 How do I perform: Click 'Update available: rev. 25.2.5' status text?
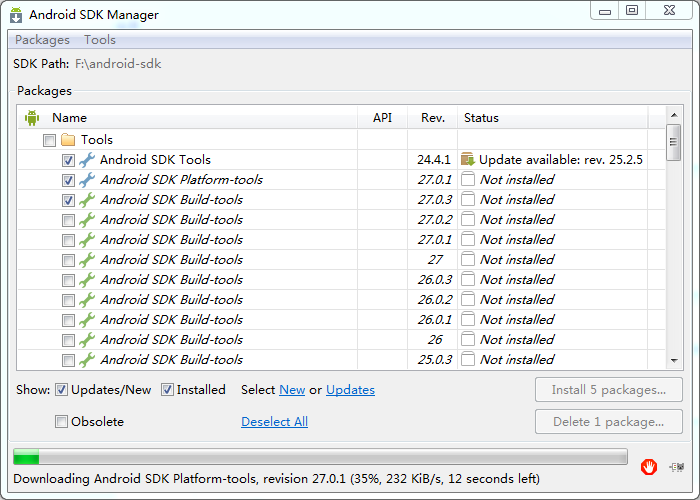pyautogui.click(x=561, y=160)
